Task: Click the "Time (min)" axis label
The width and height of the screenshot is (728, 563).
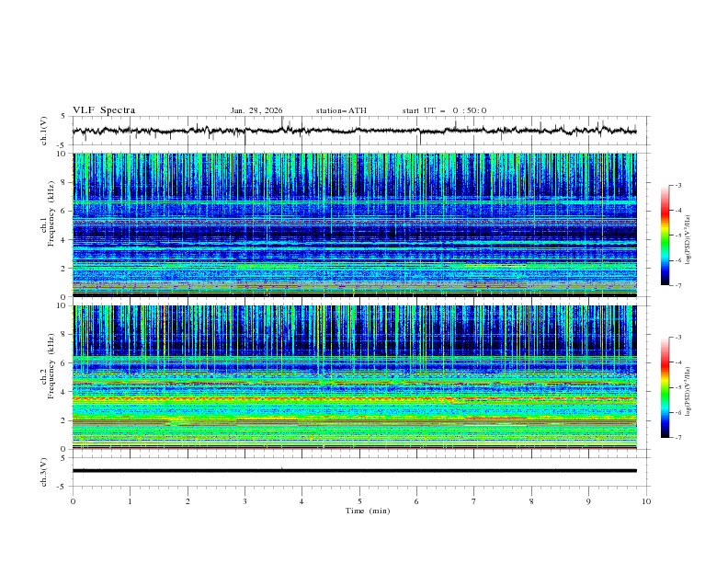Action: 368,511
